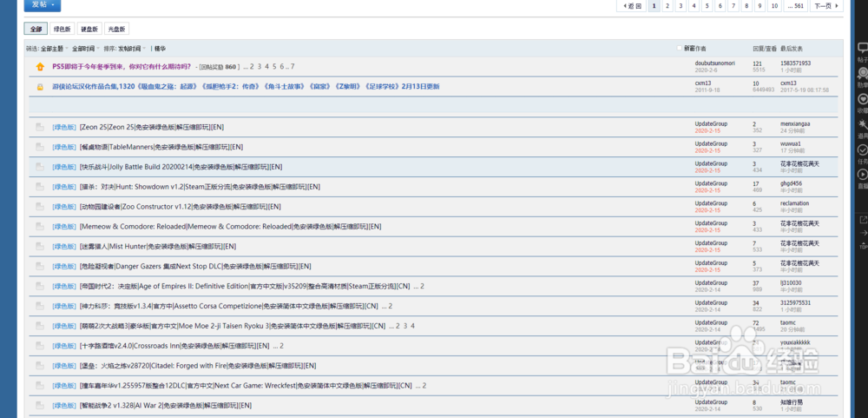This screenshot has width=868, height=418.
Task: Click the 返回 back button in pagination
Action: (632, 6)
